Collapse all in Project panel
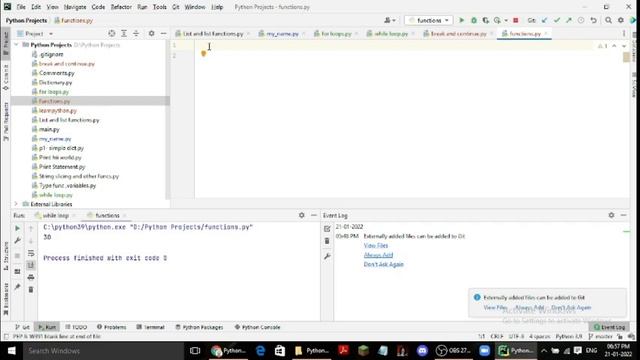This screenshot has height=360, width=640. coord(136,33)
